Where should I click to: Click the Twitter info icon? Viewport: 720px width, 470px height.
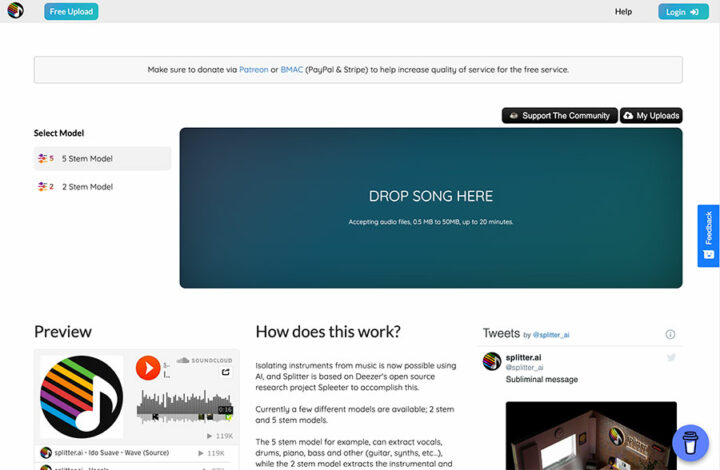point(670,334)
